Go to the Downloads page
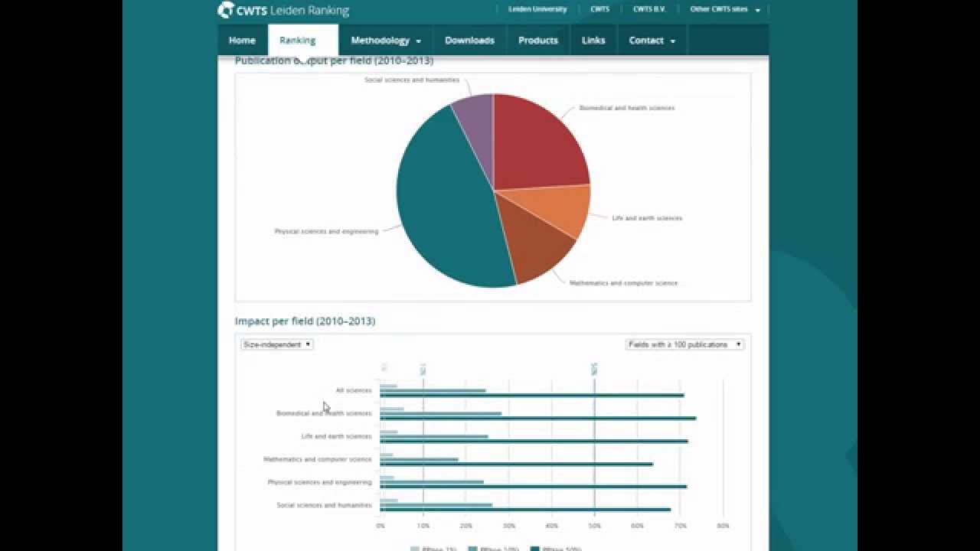The image size is (980, 551). coord(469,41)
